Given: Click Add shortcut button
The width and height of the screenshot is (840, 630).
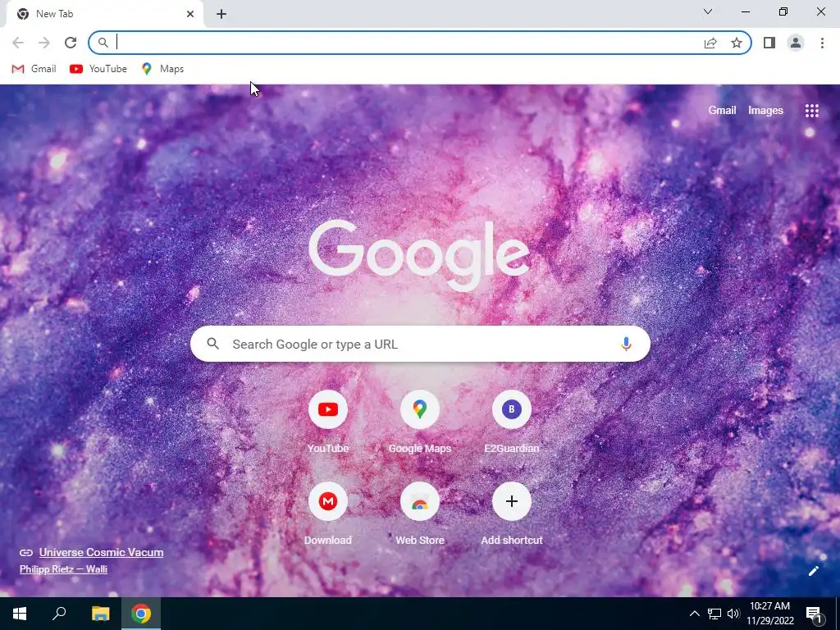Looking at the screenshot, I should (x=512, y=515).
